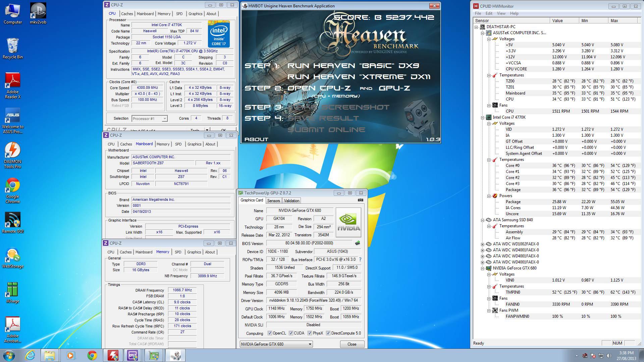This screenshot has width=644, height=362.
Task: Select the CPU VCORE row in HWMonitor
Action: click(556, 69)
